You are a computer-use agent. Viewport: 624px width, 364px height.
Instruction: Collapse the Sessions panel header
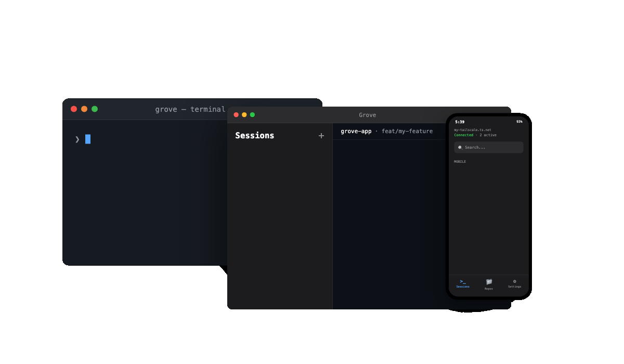[254, 135]
